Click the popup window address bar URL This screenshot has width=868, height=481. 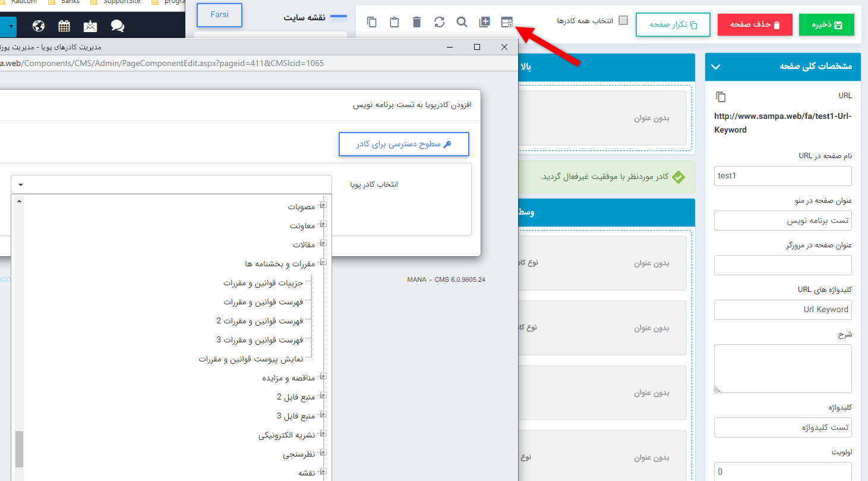pos(162,63)
